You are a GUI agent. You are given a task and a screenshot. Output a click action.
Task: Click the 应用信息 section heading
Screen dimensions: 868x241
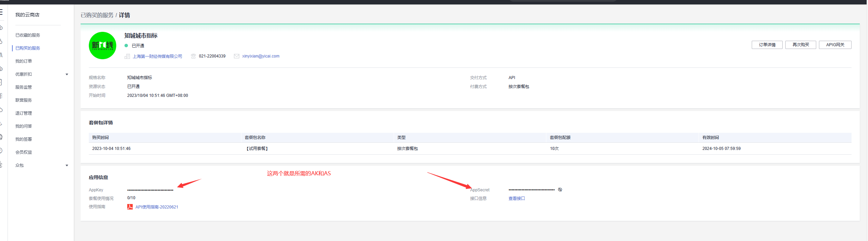98,177
